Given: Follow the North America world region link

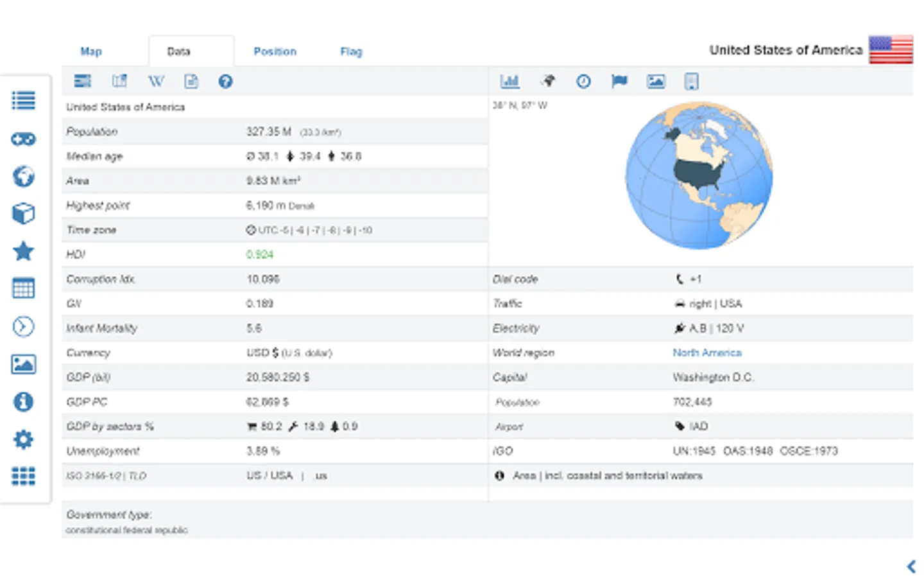Looking at the screenshot, I should (707, 353).
